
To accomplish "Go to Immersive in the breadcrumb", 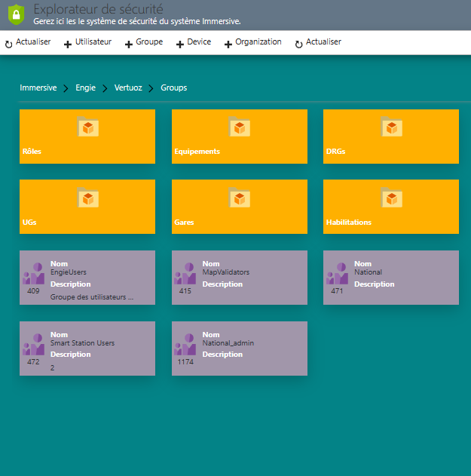I will coord(38,88).
